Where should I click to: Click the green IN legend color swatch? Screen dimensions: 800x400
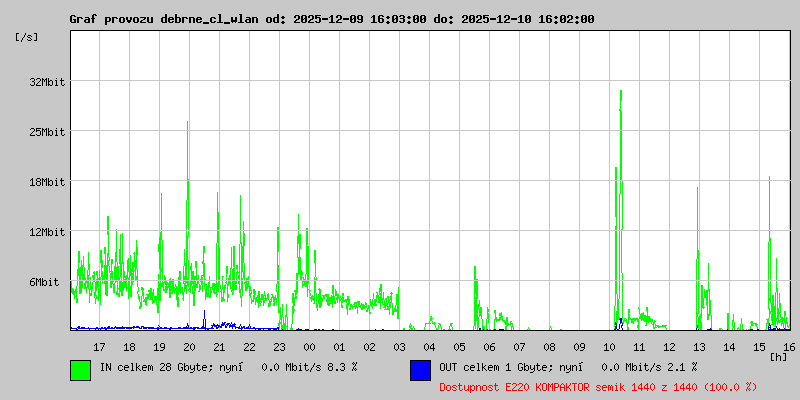[x=81, y=370]
